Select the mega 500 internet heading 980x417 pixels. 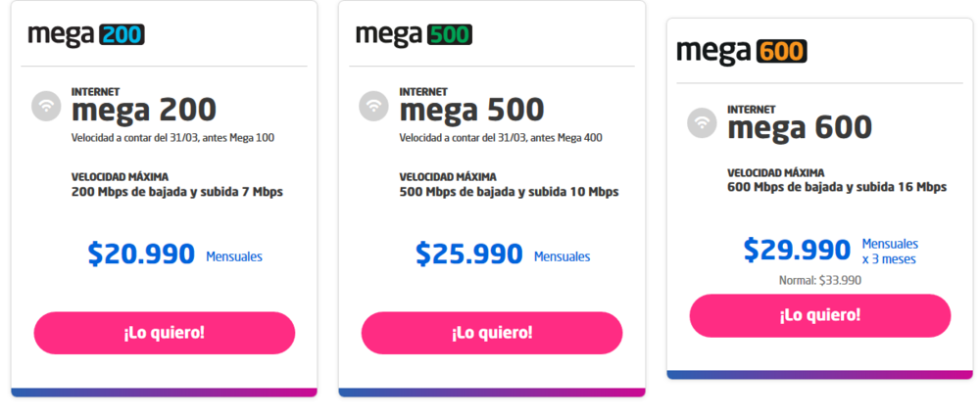(x=471, y=109)
